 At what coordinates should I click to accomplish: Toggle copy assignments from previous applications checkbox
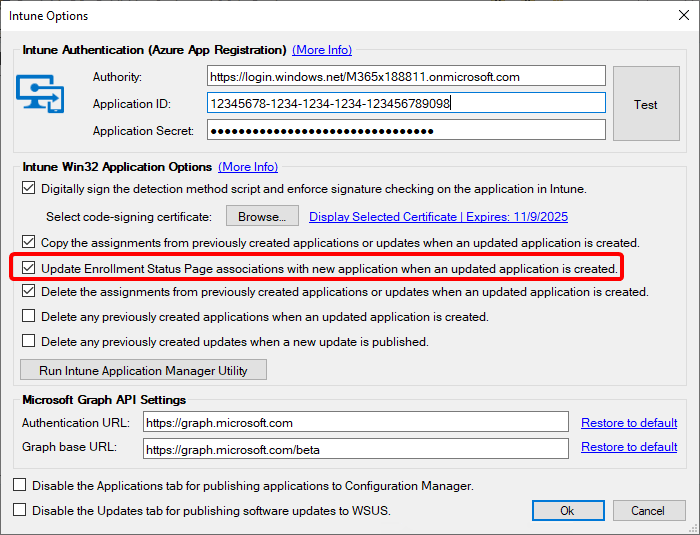click(29, 242)
